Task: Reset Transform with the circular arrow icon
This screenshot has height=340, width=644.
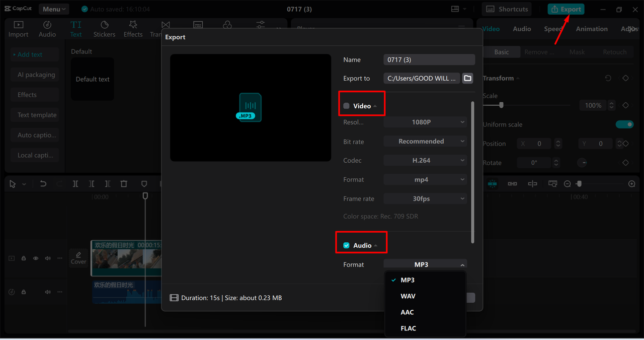Action: (x=608, y=78)
